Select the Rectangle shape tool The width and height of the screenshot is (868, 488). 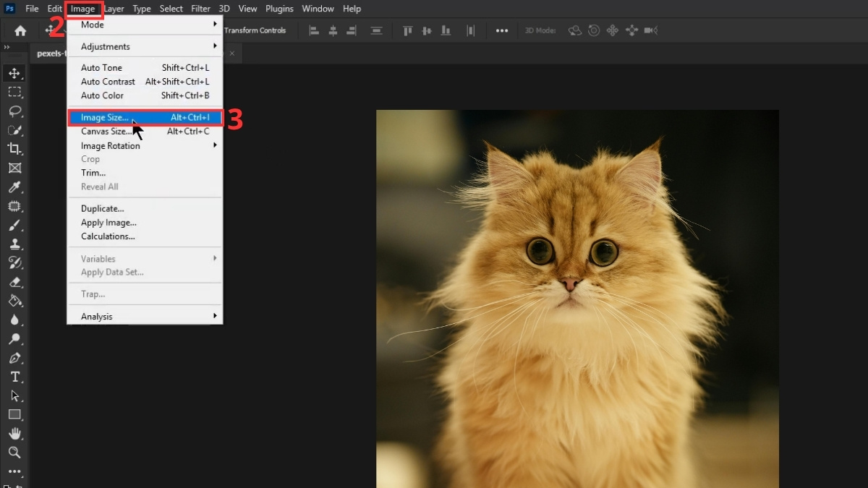pyautogui.click(x=14, y=415)
